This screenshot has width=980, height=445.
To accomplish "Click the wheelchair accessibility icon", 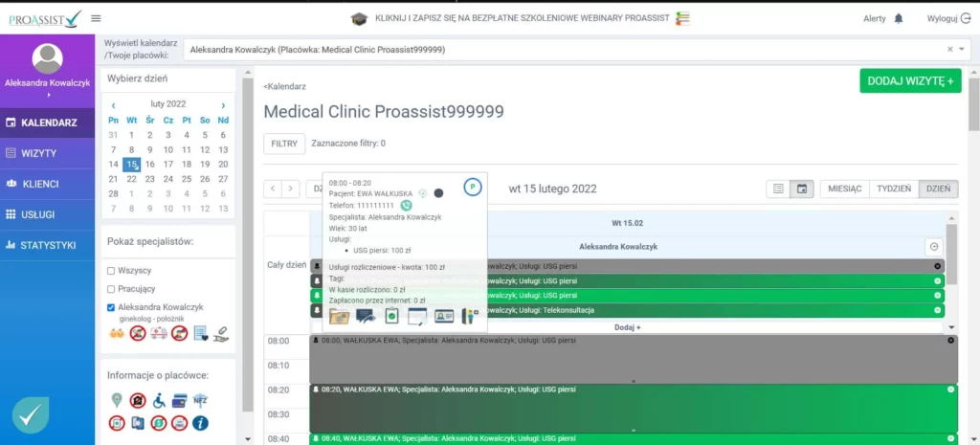I will click(159, 400).
